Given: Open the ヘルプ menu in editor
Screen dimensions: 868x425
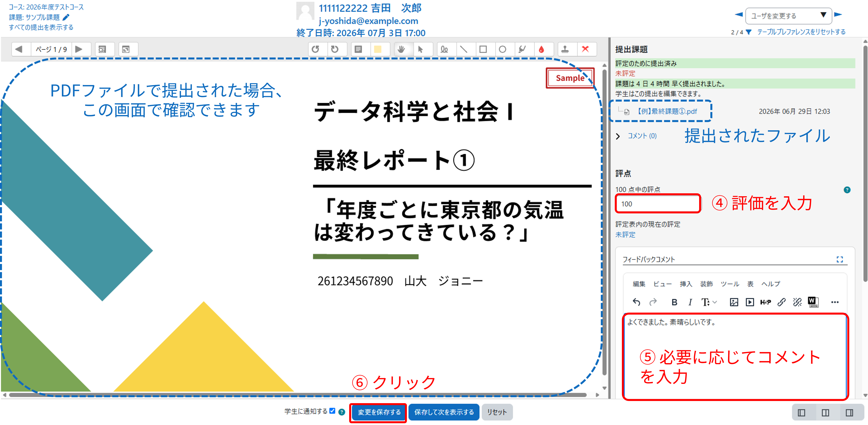Looking at the screenshot, I should (771, 284).
